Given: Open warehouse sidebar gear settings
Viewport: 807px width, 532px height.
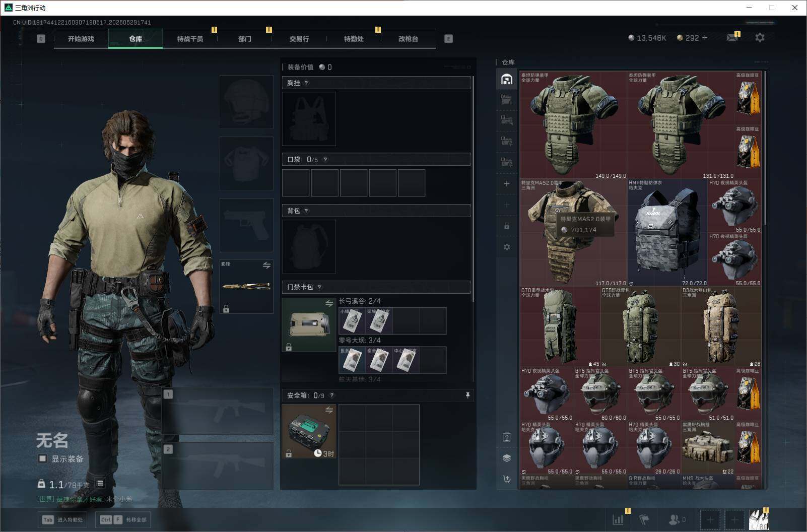Looking at the screenshot, I should pyautogui.click(x=507, y=247).
